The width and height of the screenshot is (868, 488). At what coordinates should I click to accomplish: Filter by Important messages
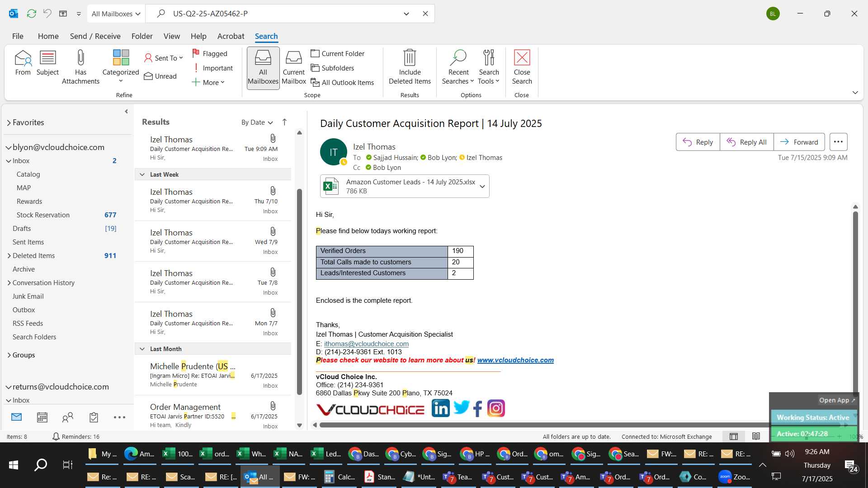[x=212, y=68]
